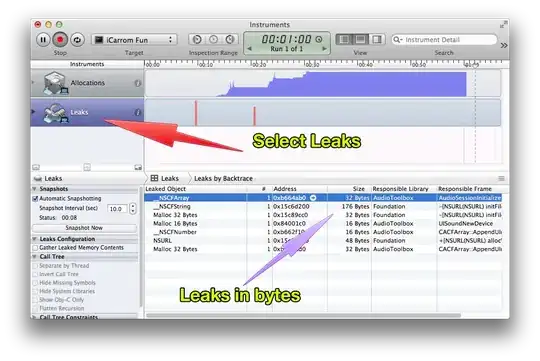
Task: Stop recording with the red record button
Action: [x=60, y=40]
